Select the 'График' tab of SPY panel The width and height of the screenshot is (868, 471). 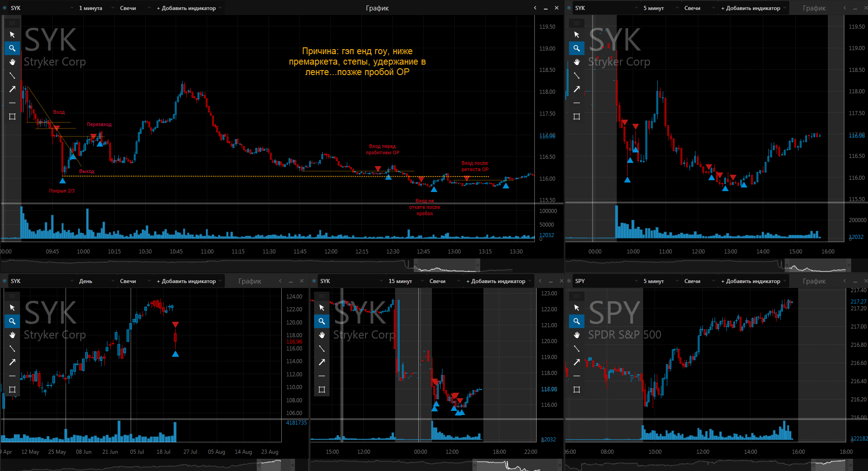[x=814, y=281]
